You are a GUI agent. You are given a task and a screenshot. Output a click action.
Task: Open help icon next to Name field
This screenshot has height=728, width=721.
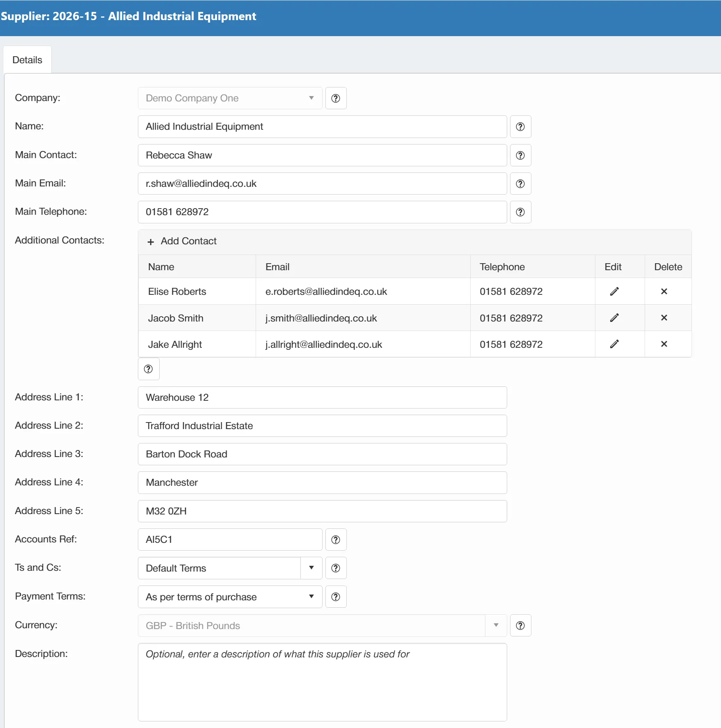pos(520,126)
